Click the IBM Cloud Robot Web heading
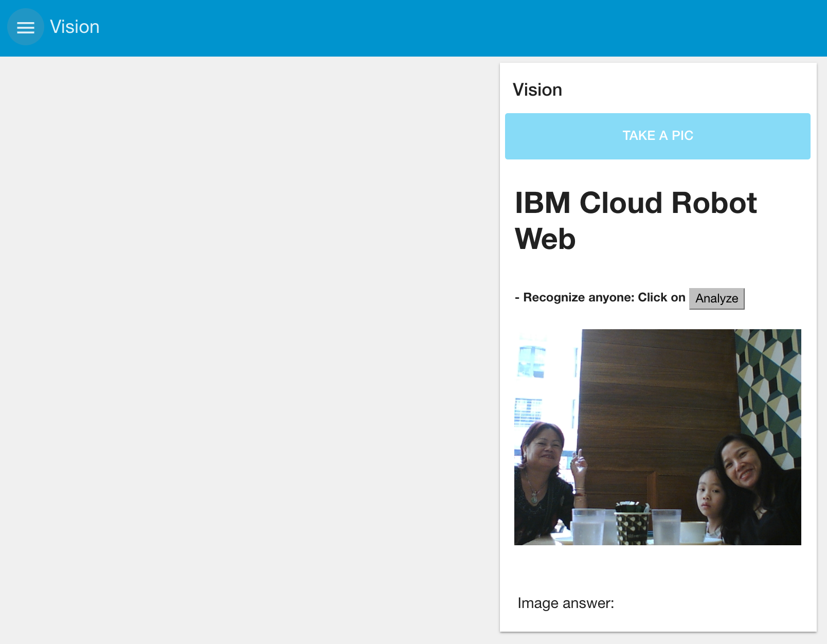Viewport: 827px width, 644px height. point(636,221)
